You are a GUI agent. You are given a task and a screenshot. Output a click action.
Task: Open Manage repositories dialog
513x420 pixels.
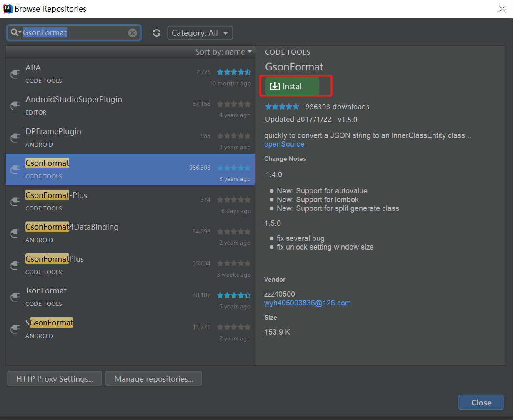point(153,379)
